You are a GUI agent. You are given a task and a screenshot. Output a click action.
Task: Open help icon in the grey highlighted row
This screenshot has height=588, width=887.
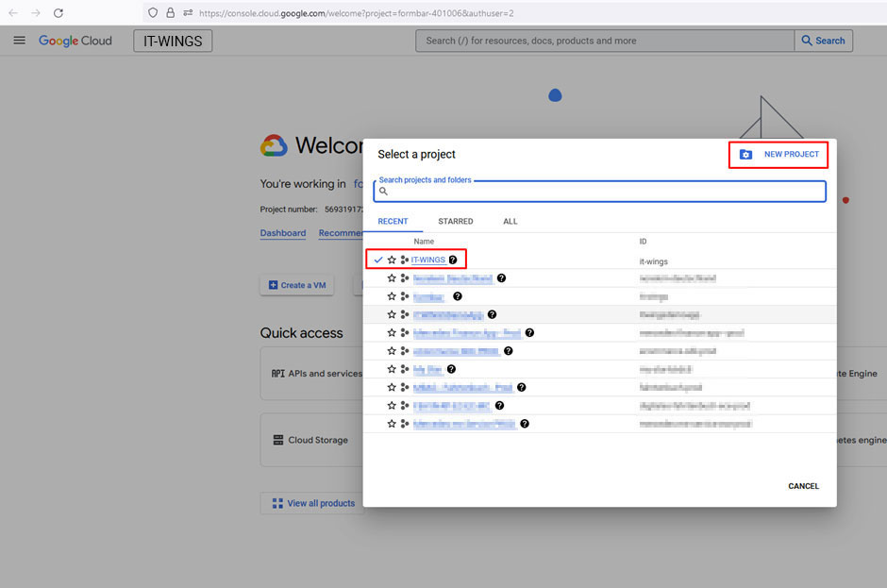(x=493, y=314)
